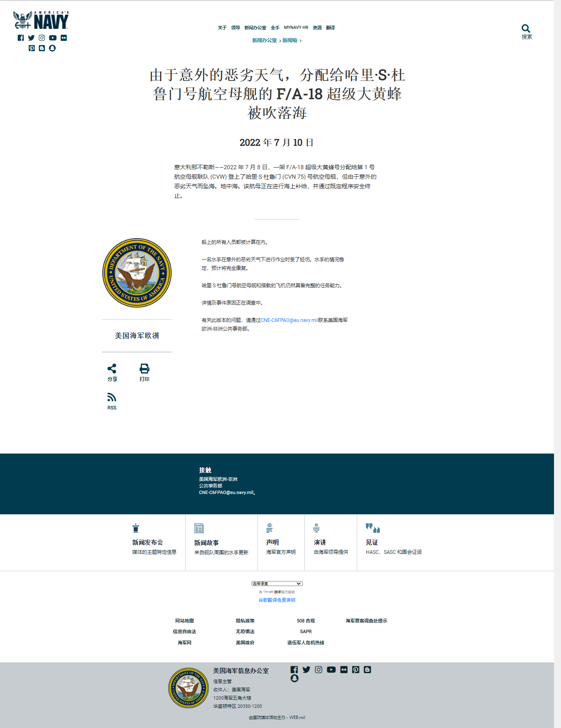Image resolution: width=561 pixels, height=728 pixels.
Task: Open the 海军罪案调查处提示 link
Action: click(x=366, y=621)
